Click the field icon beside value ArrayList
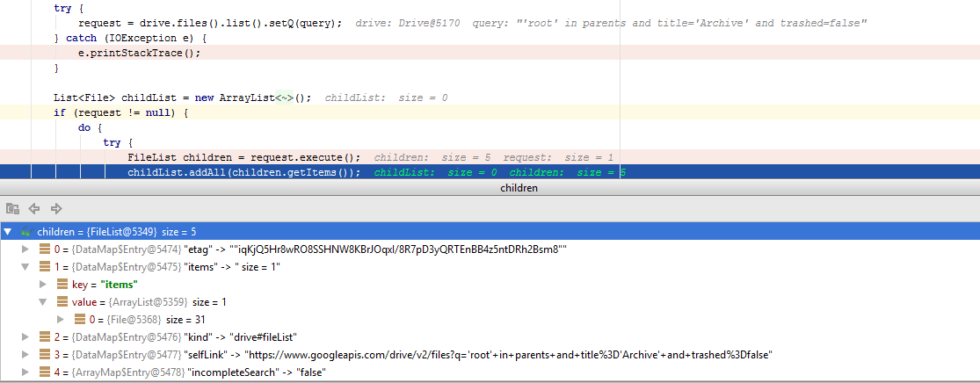The height and width of the screenshot is (383, 980). tap(62, 302)
